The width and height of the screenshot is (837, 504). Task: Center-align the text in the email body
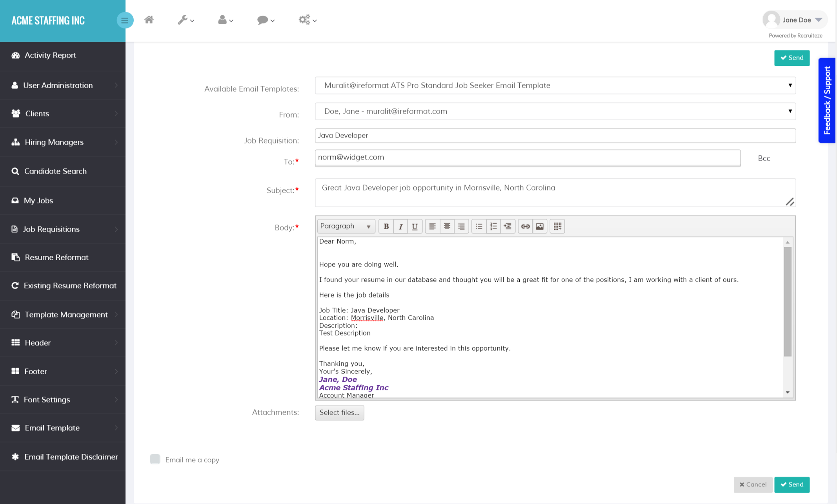[x=447, y=226]
